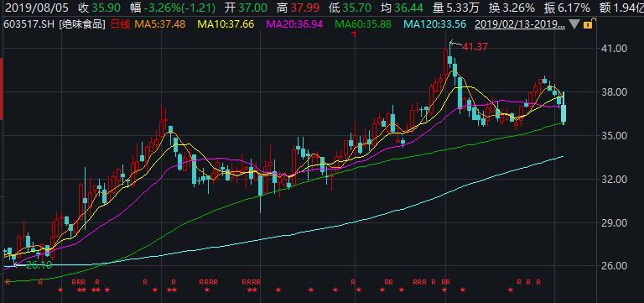Click the MA5:37.48 indicator label
This screenshot has width=644, height=303.
pyautogui.click(x=159, y=24)
